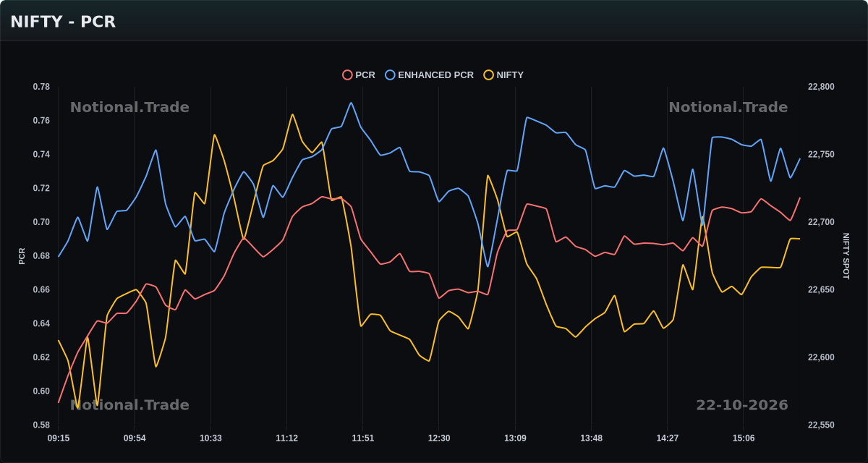The height and width of the screenshot is (463, 868).
Task: Click the 11:51 time axis label
Action: click(363, 438)
